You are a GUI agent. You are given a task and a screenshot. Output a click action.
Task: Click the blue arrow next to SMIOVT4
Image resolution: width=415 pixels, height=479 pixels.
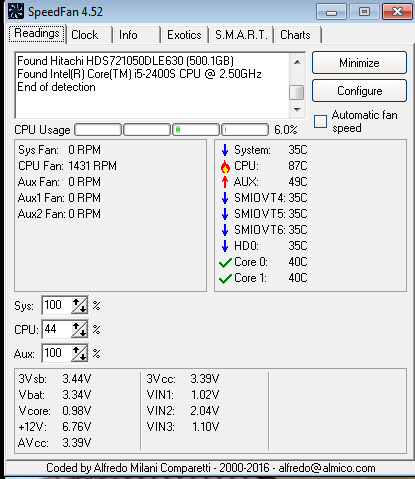225,198
